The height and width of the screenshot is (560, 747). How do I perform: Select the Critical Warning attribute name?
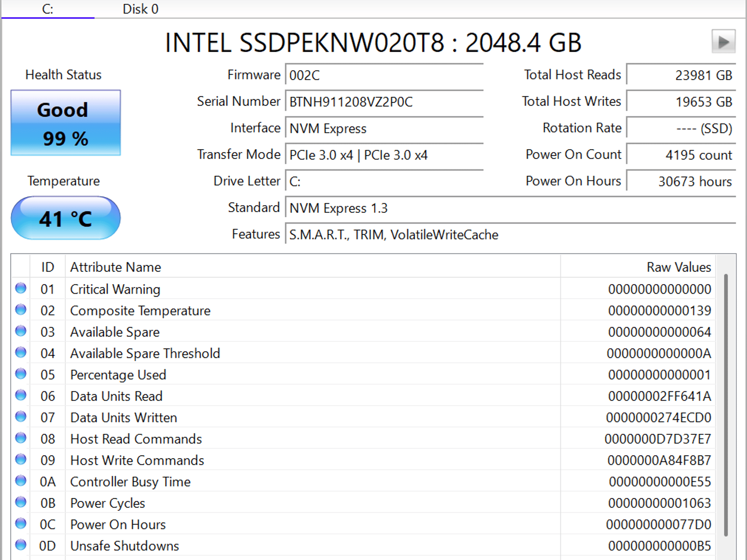coord(115,289)
